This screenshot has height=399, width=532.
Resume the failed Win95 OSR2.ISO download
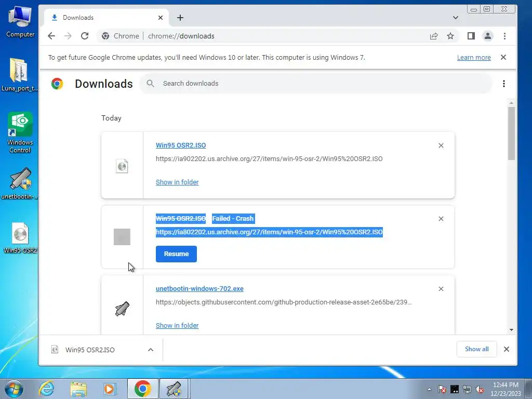176,254
